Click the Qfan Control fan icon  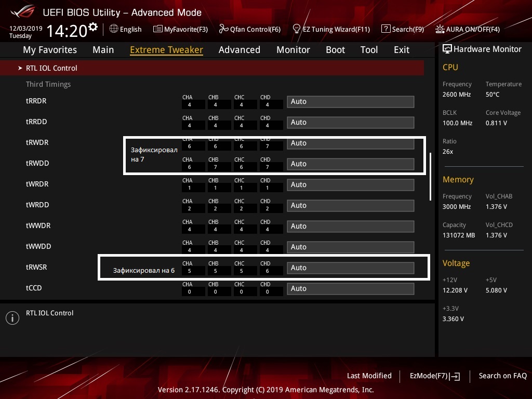(223, 29)
